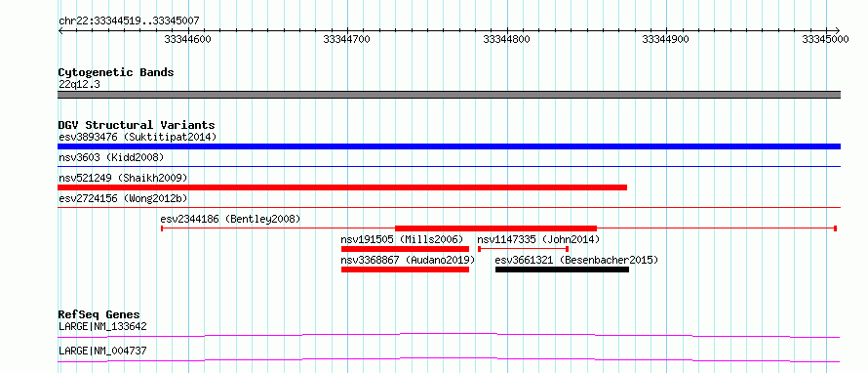Click the nsv3368867 (Audano2019) label
The image size is (868, 373).
point(408,260)
